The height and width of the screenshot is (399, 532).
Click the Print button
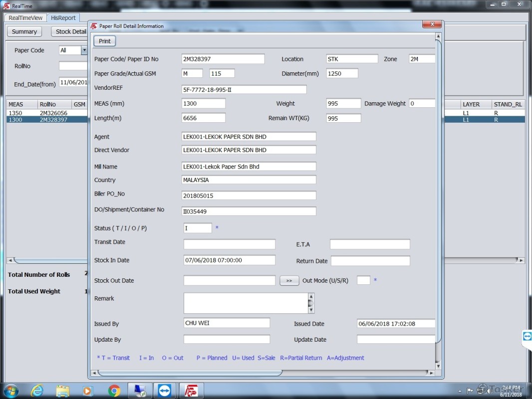104,41
